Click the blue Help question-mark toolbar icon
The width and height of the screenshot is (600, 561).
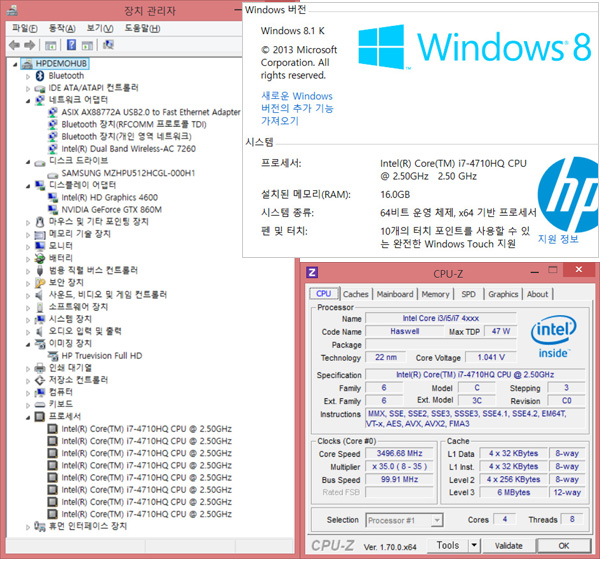click(x=71, y=45)
